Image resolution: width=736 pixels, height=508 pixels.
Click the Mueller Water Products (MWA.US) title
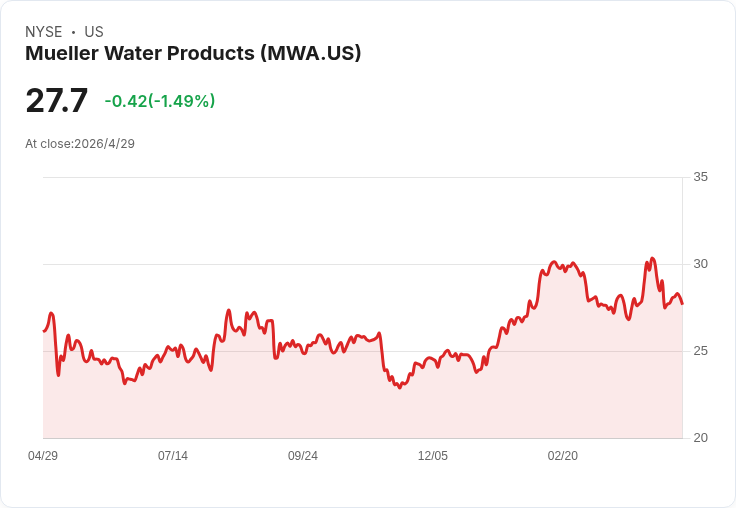point(193,54)
